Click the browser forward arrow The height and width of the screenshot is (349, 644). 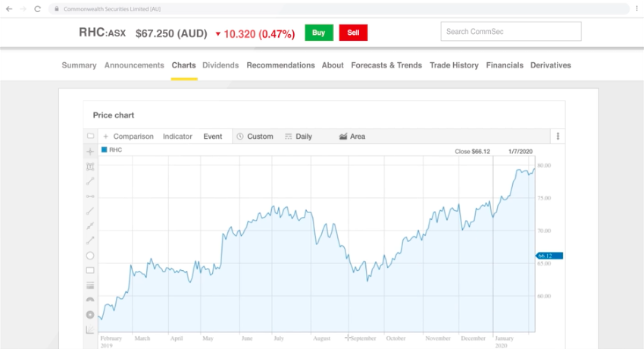coord(23,8)
